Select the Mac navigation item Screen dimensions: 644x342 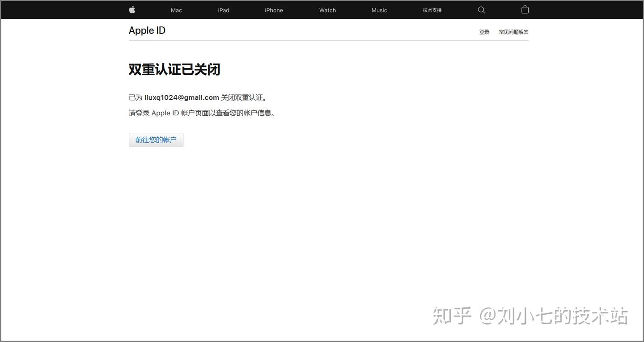(176, 9)
